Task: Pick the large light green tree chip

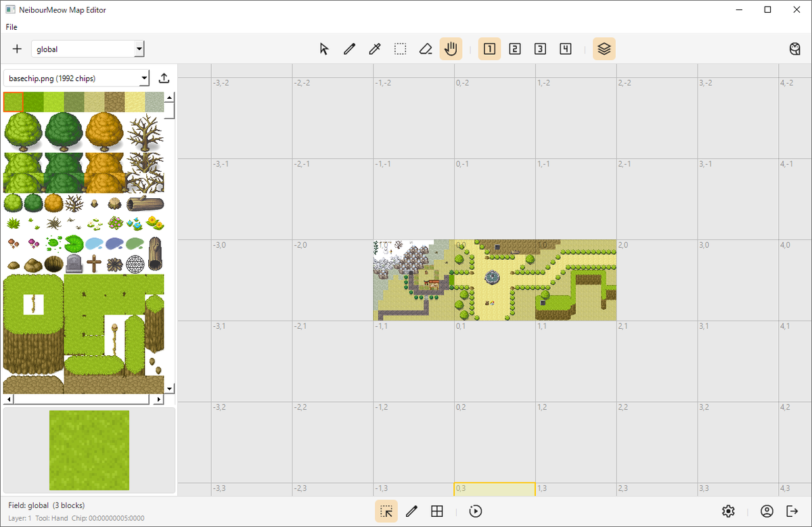Action: (24, 132)
